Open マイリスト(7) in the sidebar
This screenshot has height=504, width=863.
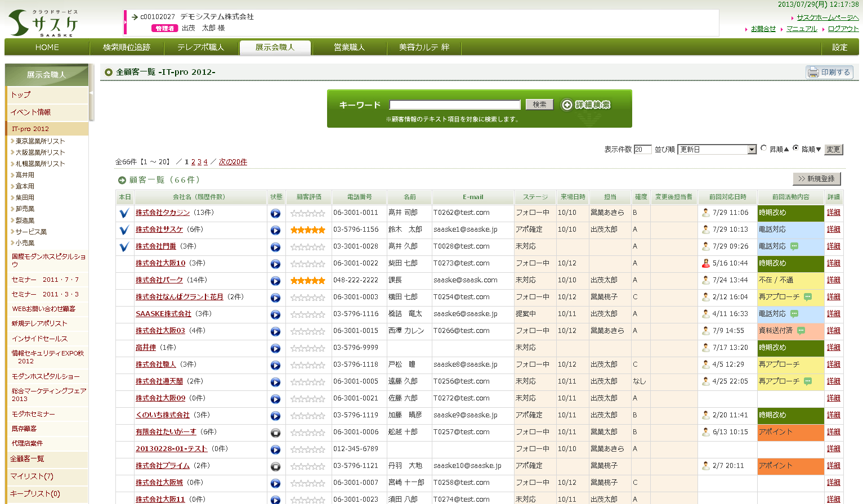pyautogui.click(x=32, y=476)
